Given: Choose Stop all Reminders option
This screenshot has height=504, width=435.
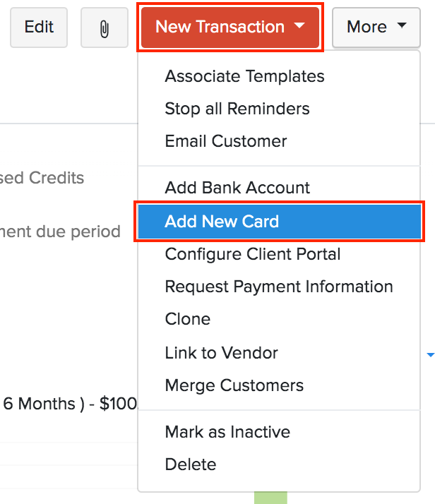Looking at the screenshot, I should (x=237, y=109).
